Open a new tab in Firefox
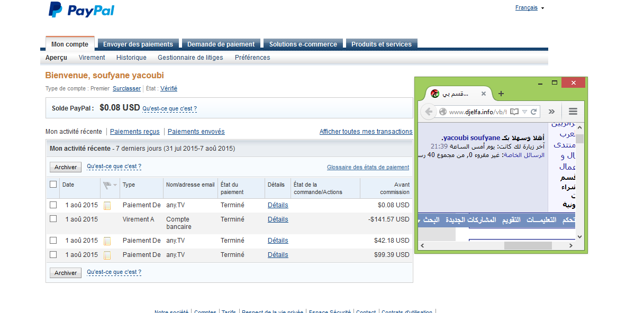Viewport: 644px width, 313px height. coord(501,94)
